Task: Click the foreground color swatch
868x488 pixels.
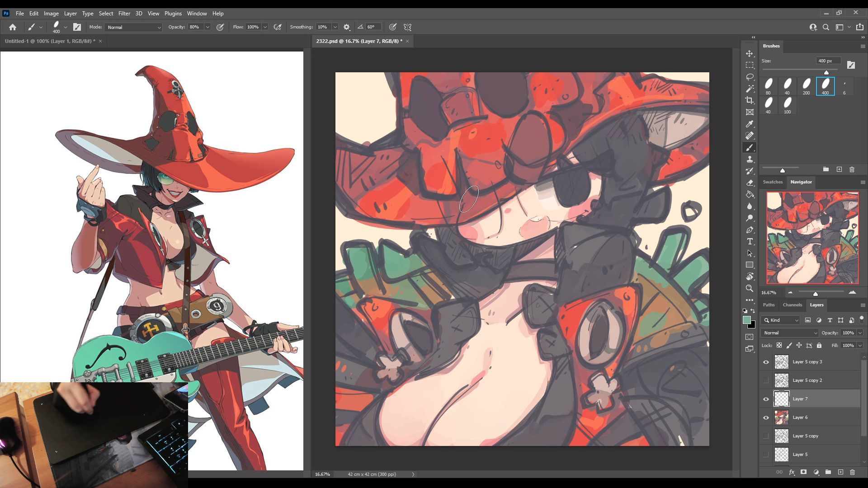Action: point(747,320)
